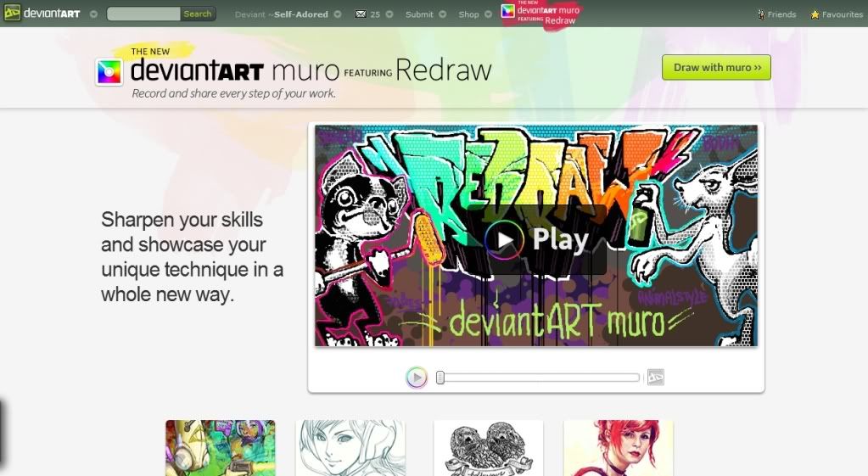Click the muro Redraw promo badge in top bar
This screenshot has height=476, width=868.
click(x=540, y=14)
